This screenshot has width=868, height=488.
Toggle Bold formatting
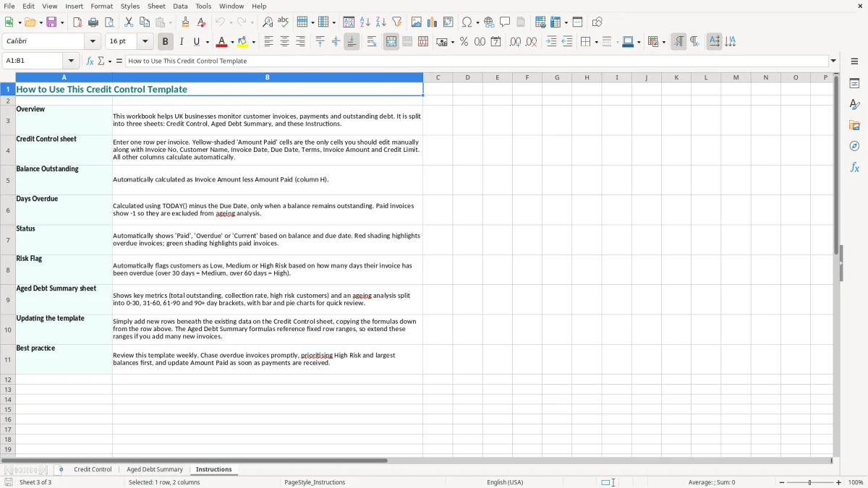coord(165,42)
